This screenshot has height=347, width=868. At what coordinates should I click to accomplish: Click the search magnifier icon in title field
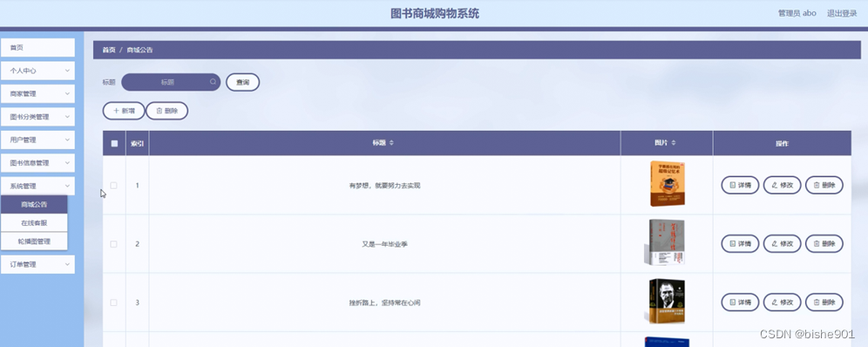tap(214, 82)
